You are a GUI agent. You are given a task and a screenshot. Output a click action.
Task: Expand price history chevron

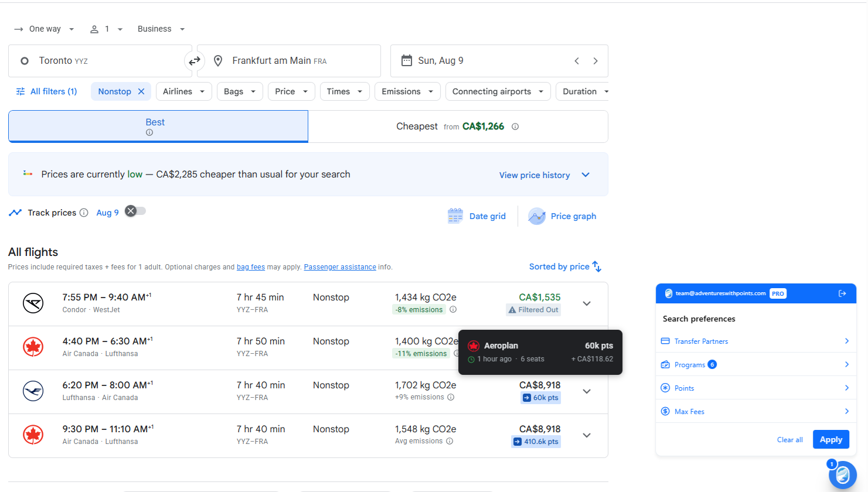586,175
